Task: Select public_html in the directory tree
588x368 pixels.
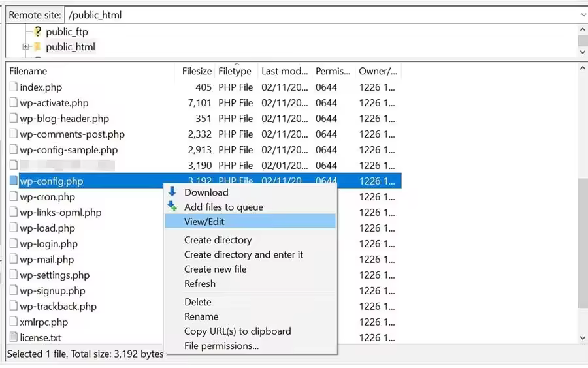Action: (71, 47)
